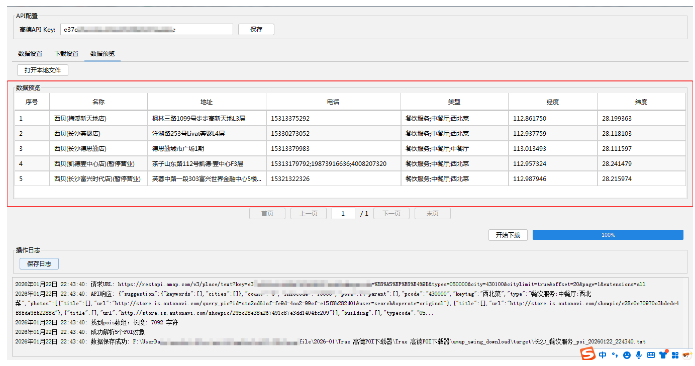
Task: Click the log line with request URL
Action: coord(330,284)
